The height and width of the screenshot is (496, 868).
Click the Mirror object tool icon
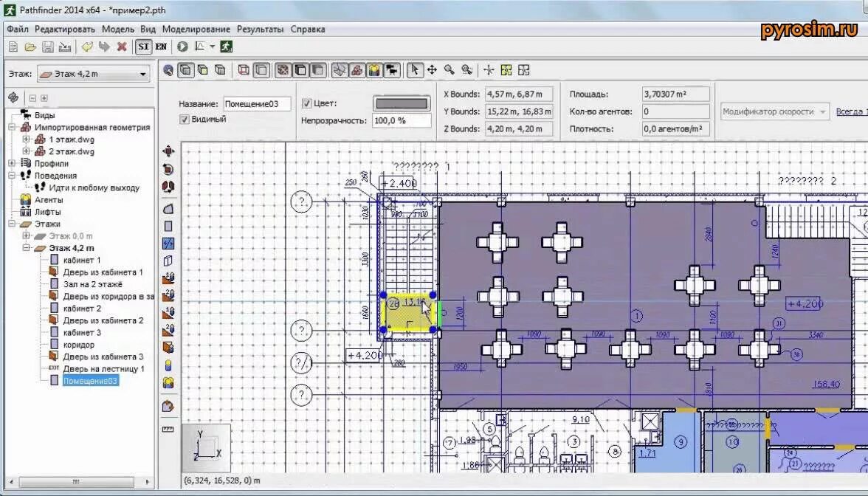[168, 186]
